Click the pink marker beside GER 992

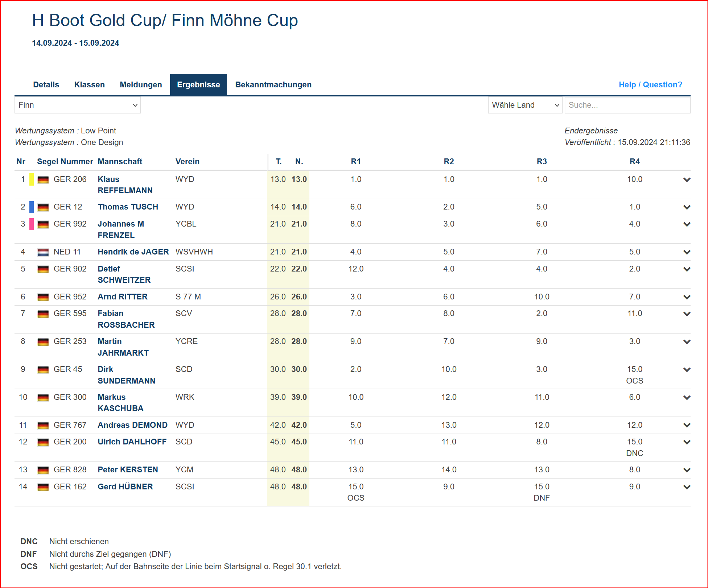(x=32, y=224)
